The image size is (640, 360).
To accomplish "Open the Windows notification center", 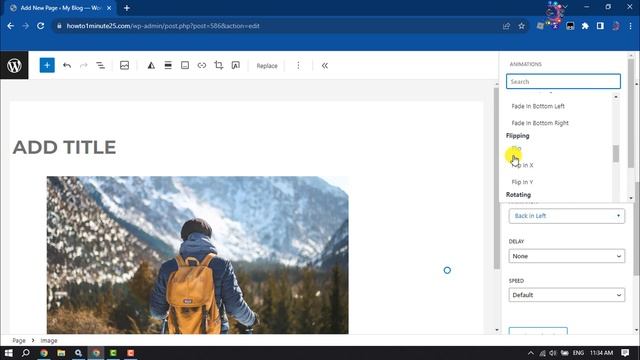I will (625, 353).
